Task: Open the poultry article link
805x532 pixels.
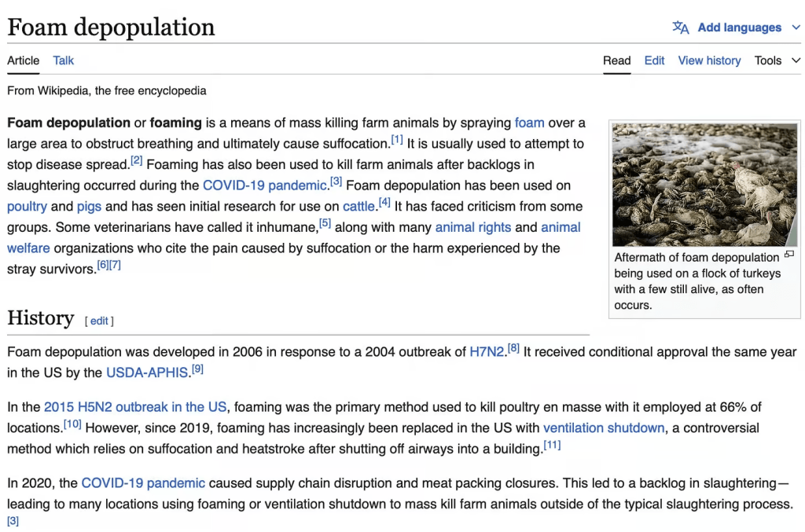Action: coord(27,207)
